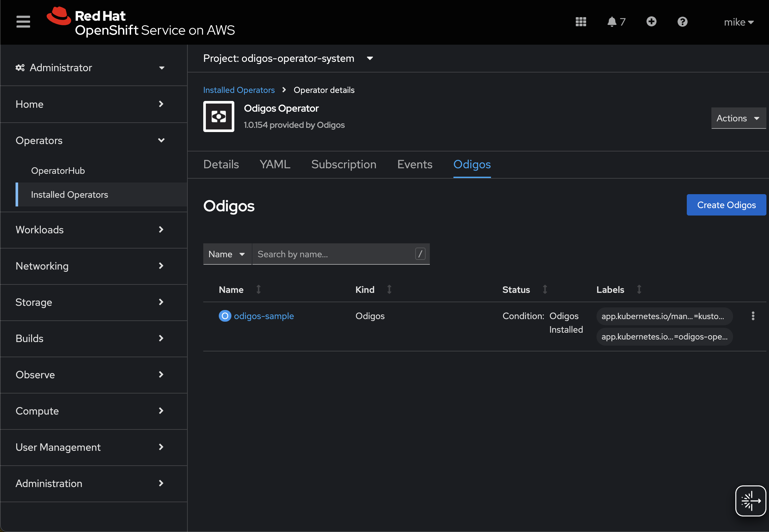Open the Project odigos-operator-system dropdown
Screen dimensions: 769x532
tap(288, 59)
